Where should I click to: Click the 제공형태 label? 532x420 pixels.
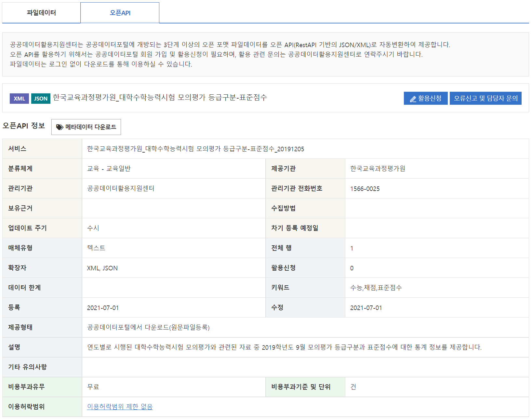(x=20, y=327)
